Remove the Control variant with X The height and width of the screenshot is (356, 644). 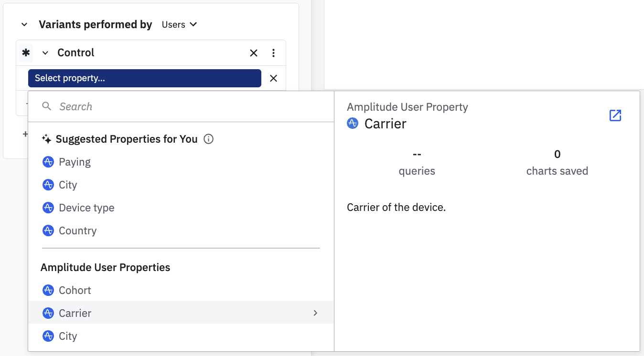pyautogui.click(x=254, y=53)
